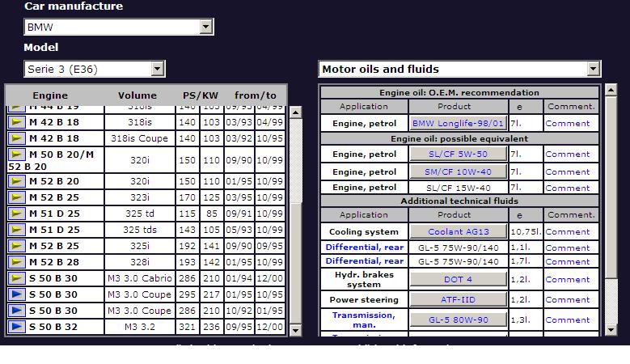Click the arrow icon for 325 tds row

pyautogui.click(x=16, y=230)
